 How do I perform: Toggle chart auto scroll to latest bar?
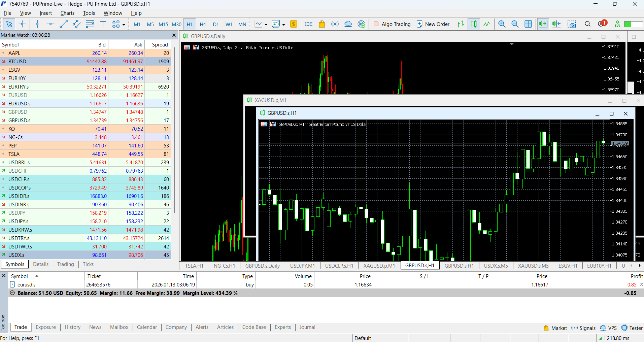tap(543, 24)
